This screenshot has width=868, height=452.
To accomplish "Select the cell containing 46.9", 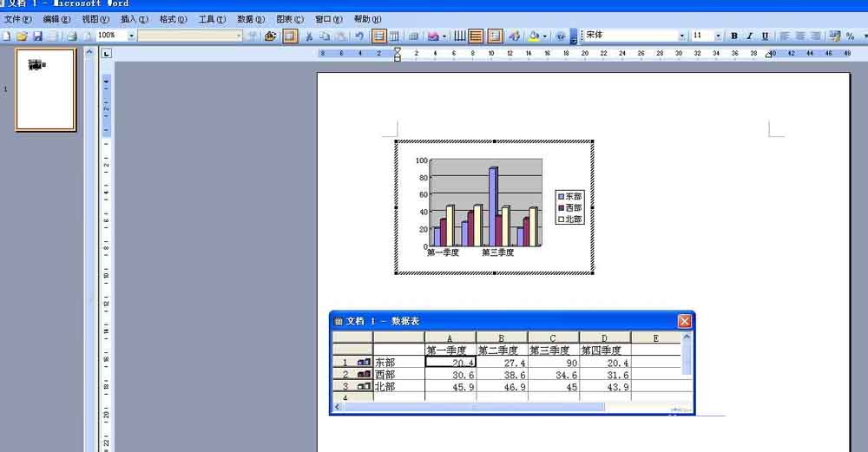I will tap(502, 387).
